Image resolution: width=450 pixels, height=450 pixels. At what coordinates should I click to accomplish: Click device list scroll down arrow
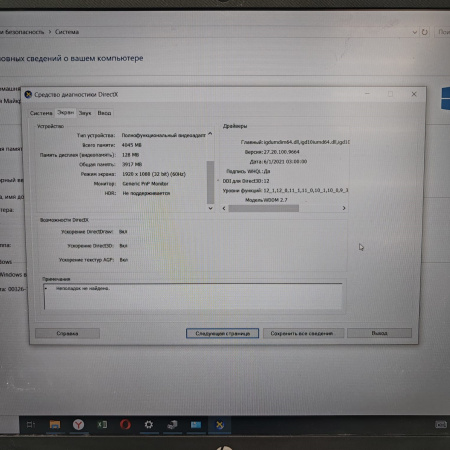coord(210,208)
